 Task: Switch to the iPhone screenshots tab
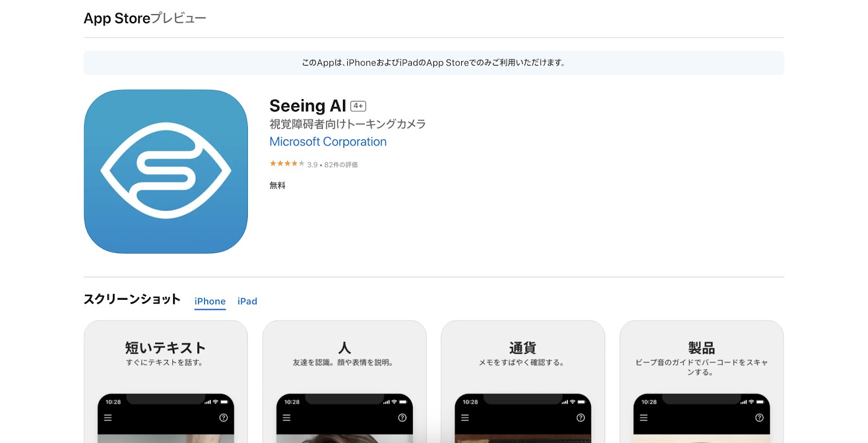[x=210, y=301]
